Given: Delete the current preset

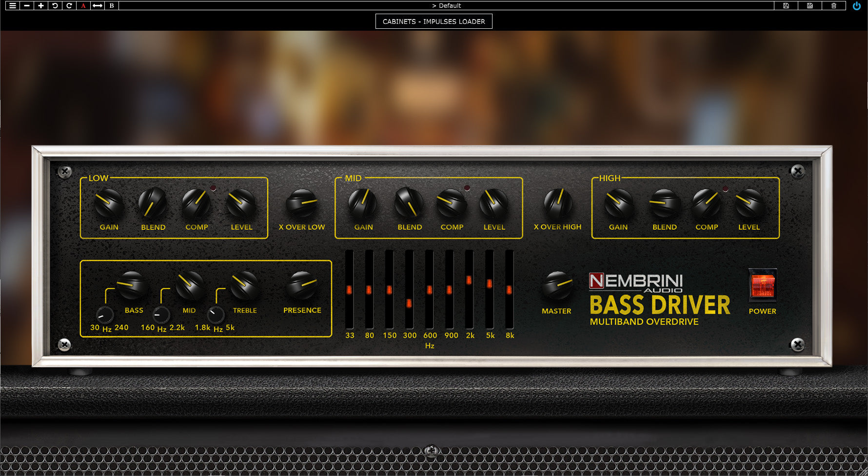Looking at the screenshot, I should coord(834,5).
